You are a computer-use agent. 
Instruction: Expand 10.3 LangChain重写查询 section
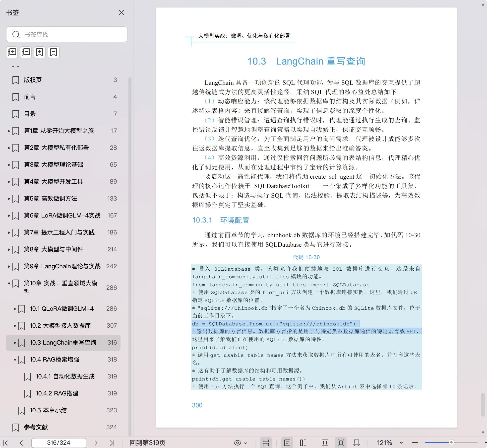[15, 343]
